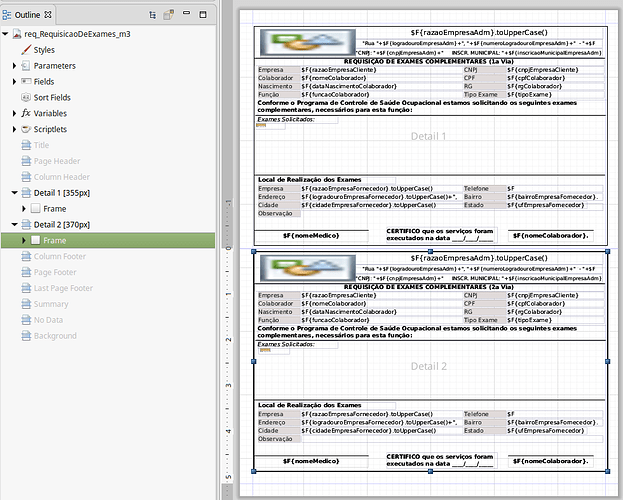Screen dimensions: 623x500
Task: Expand the Variables node
Action: pyautogui.click(x=14, y=114)
